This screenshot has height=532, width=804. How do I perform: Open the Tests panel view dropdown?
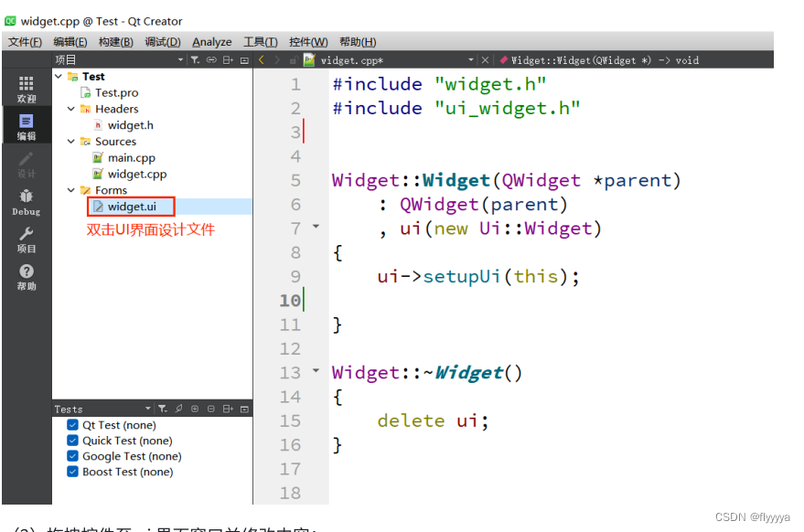pos(148,409)
